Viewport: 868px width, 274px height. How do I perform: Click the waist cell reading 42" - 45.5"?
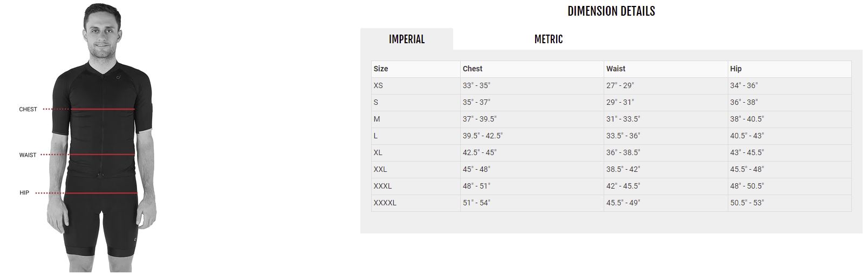(x=623, y=186)
